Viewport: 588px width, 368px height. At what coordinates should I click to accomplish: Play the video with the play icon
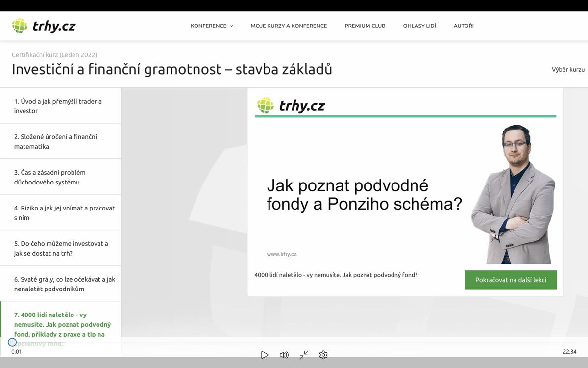265,355
